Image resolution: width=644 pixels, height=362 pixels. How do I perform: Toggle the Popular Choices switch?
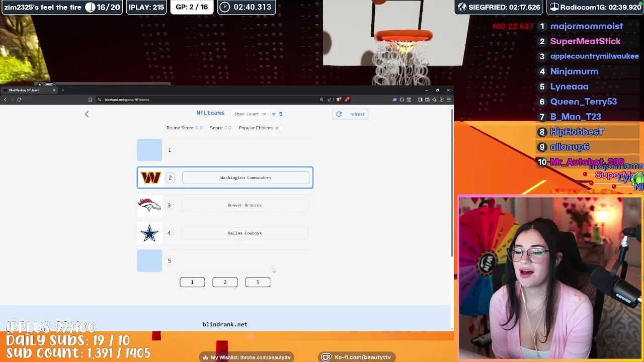click(278, 128)
